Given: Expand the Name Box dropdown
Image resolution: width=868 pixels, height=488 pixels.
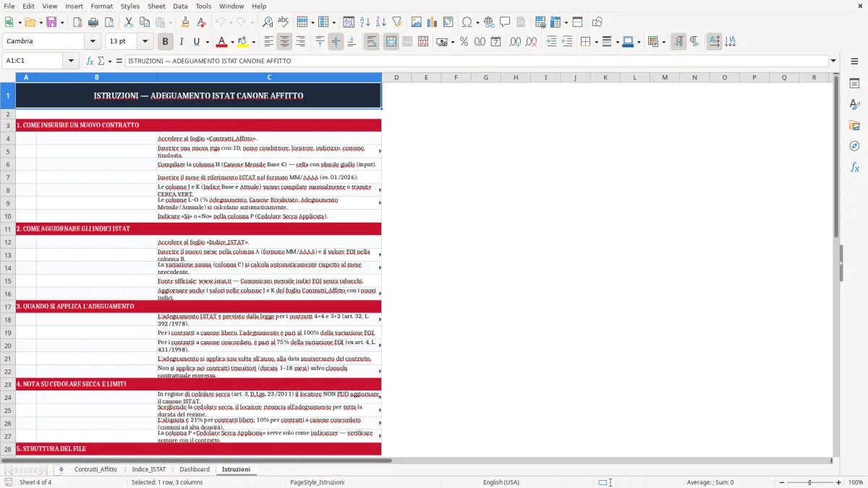Looking at the screenshot, I should [x=72, y=61].
